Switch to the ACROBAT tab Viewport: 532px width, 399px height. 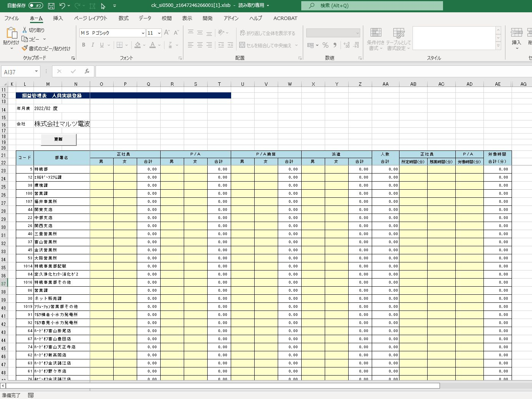click(x=285, y=18)
